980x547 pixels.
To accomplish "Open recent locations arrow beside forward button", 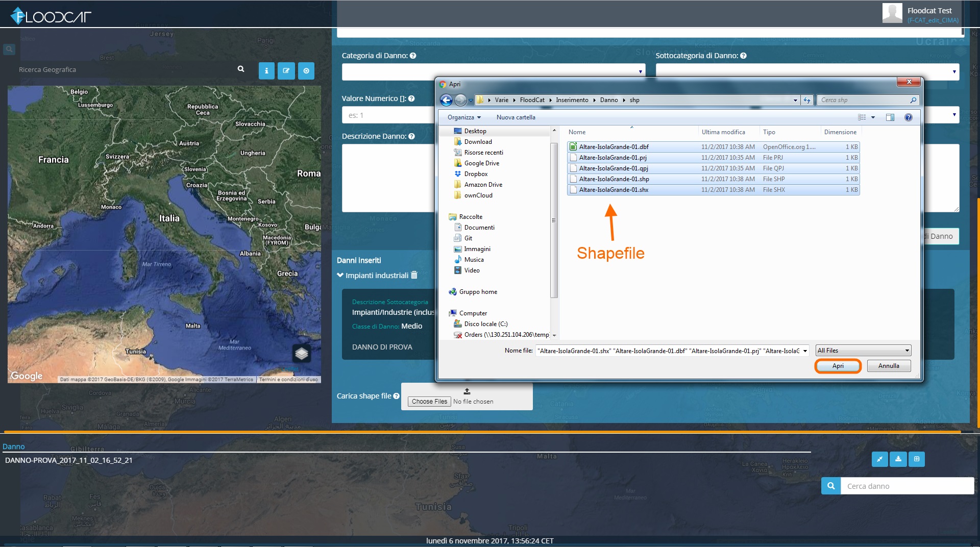I will click(471, 101).
